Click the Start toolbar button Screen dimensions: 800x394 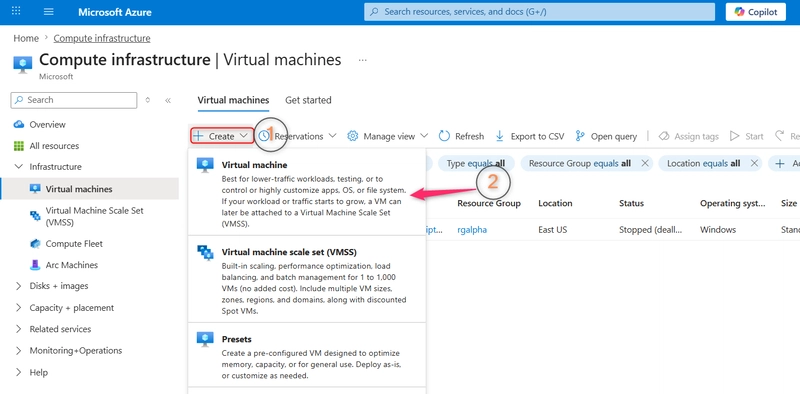tap(747, 136)
